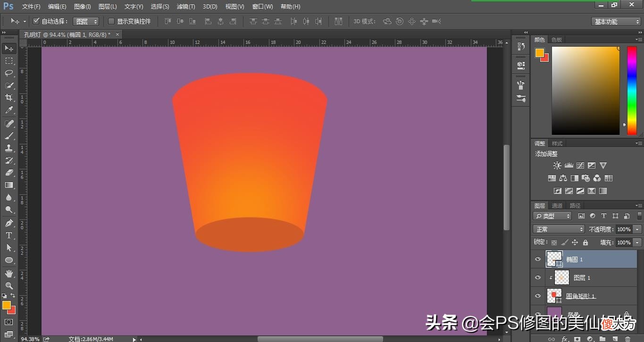644x342 pixels.
Task: Select the Crop tool
Action: (x=9, y=98)
